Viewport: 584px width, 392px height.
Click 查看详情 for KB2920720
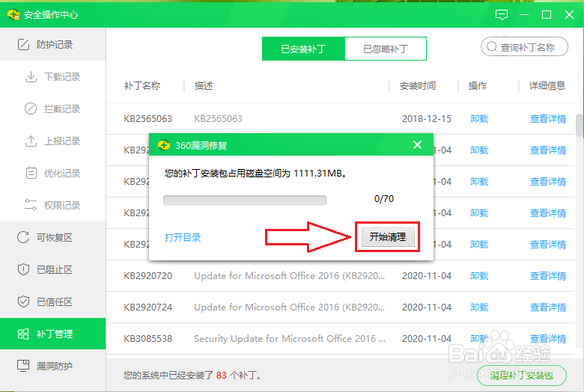coord(548,276)
